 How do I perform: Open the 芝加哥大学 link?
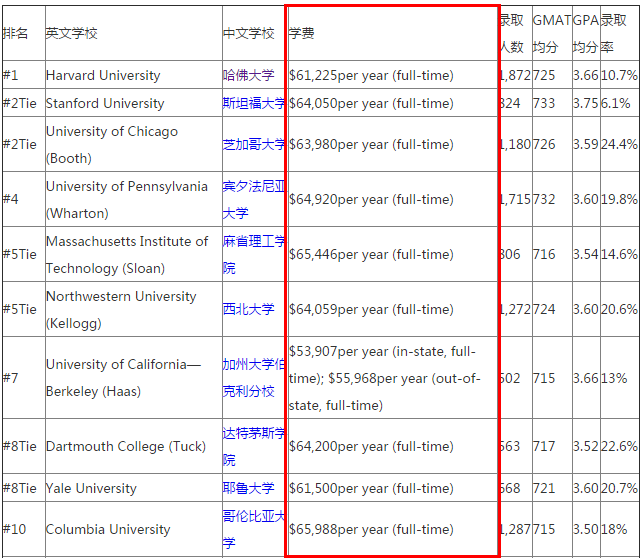253,144
